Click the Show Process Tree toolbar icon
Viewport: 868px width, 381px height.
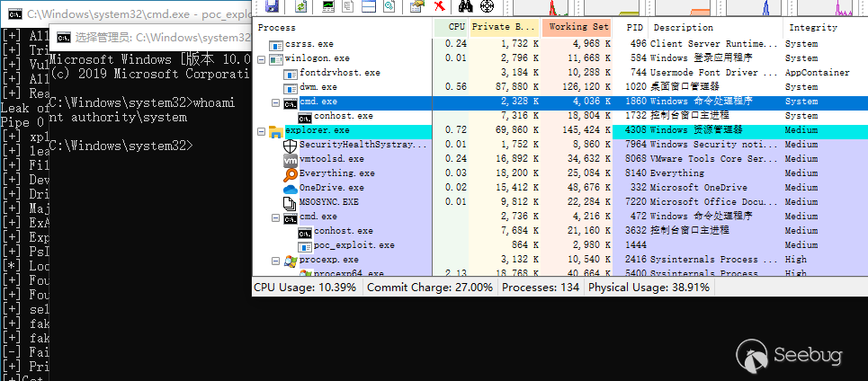tap(348, 6)
